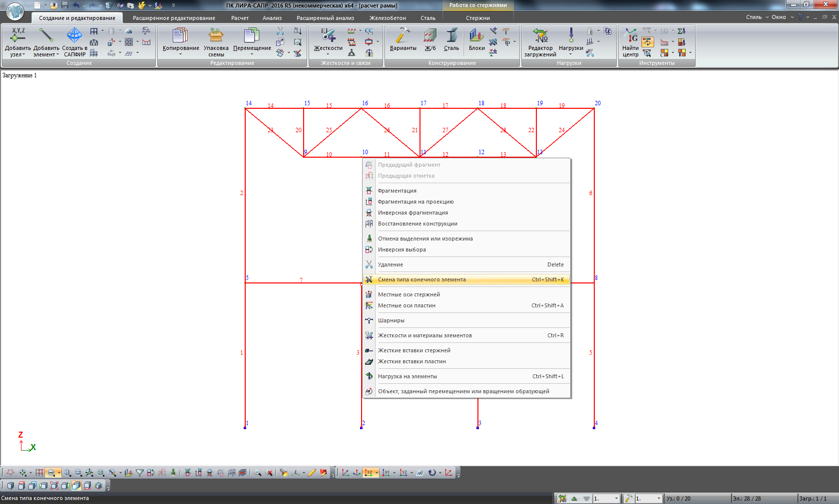Switch to the Анализ tab
The height and width of the screenshot is (504, 839).
(272, 18)
